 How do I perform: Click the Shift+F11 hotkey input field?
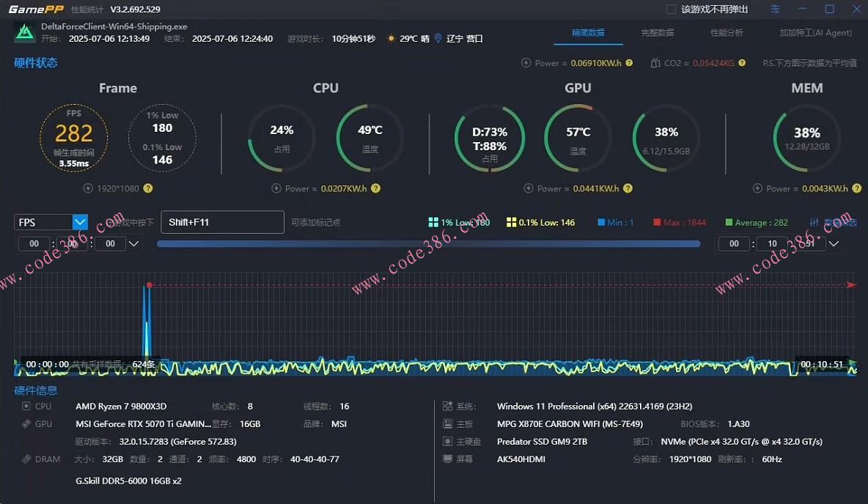click(x=222, y=222)
